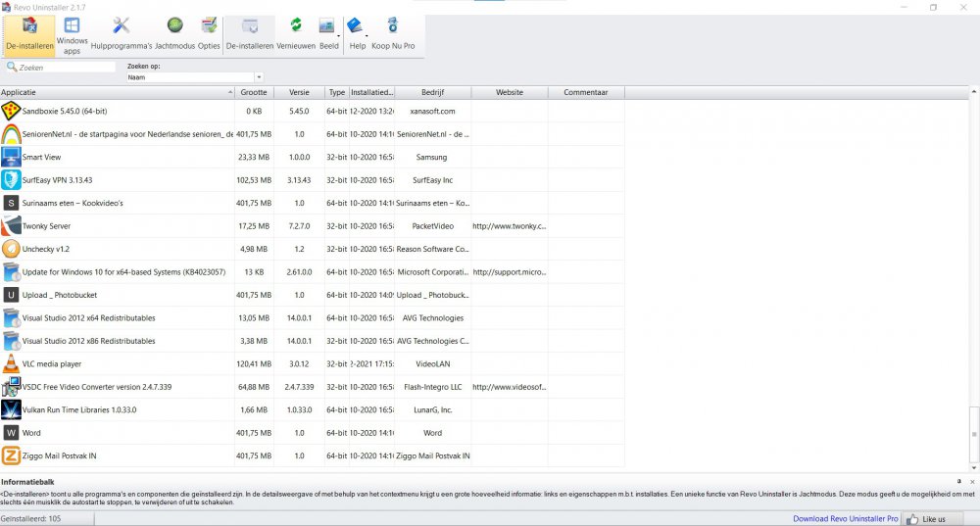This screenshot has width=980, height=526.
Task: Sort list by Bedrijf column
Action: (432, 93)
